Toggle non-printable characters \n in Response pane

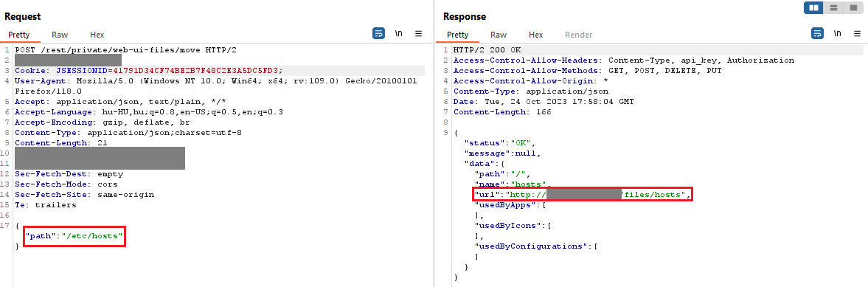(x=837, y=34)
